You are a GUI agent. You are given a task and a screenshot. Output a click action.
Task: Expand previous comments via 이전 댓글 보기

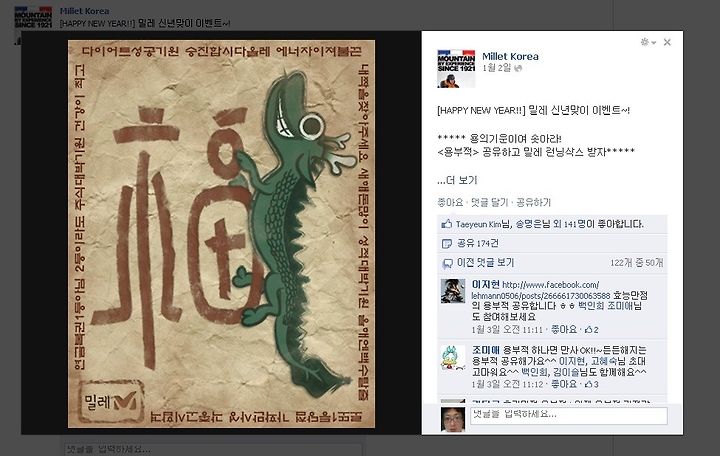click(x=485, y=263)
